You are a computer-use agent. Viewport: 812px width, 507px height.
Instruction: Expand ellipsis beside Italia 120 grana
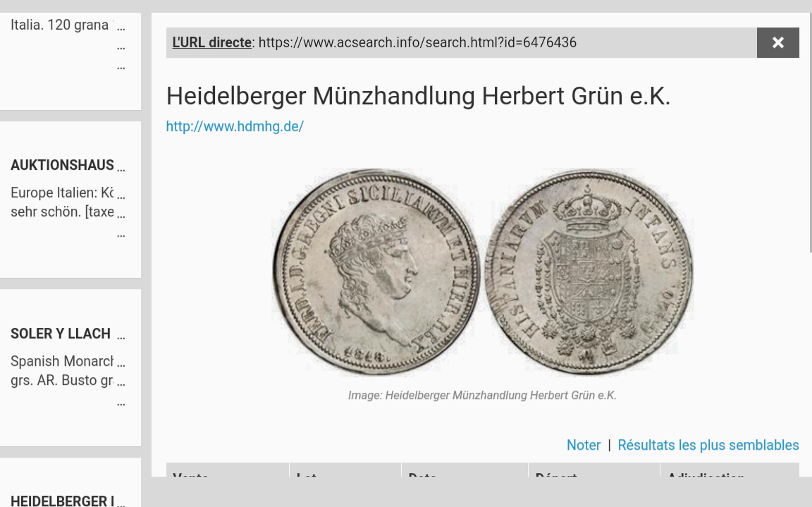pyautogui.click(x=121, y=28)
